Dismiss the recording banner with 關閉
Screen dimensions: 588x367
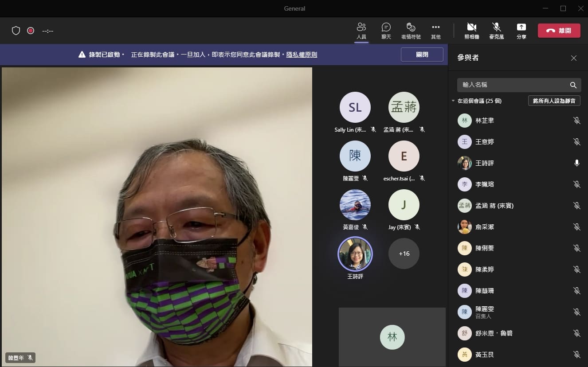pos(422,55)
